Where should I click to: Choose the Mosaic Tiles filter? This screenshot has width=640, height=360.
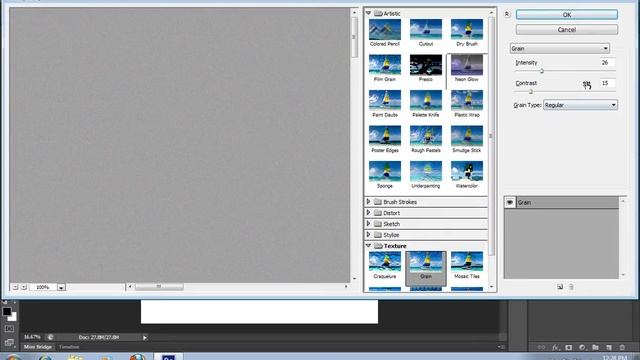click(467, 262)
